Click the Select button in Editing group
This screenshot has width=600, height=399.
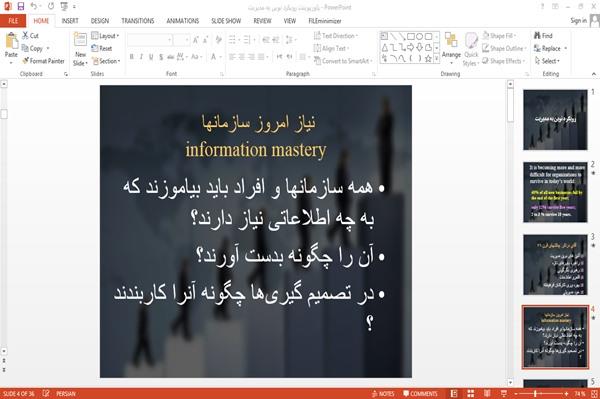point(547,61)
